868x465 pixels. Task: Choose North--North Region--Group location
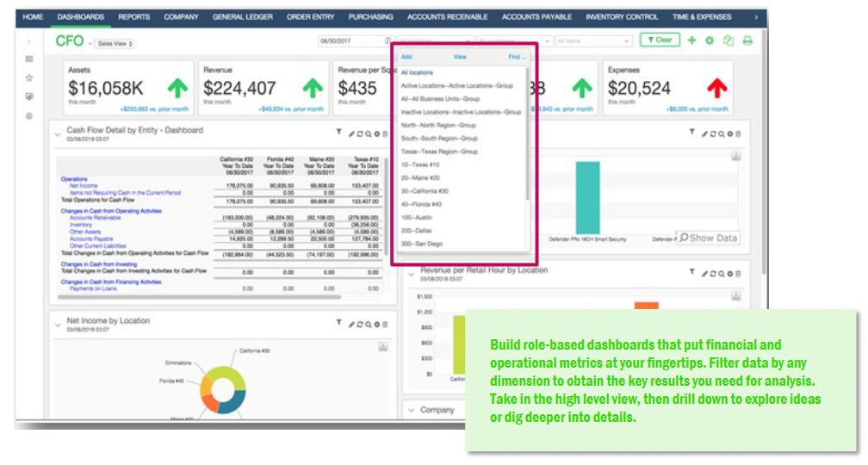tap(437, 125)
